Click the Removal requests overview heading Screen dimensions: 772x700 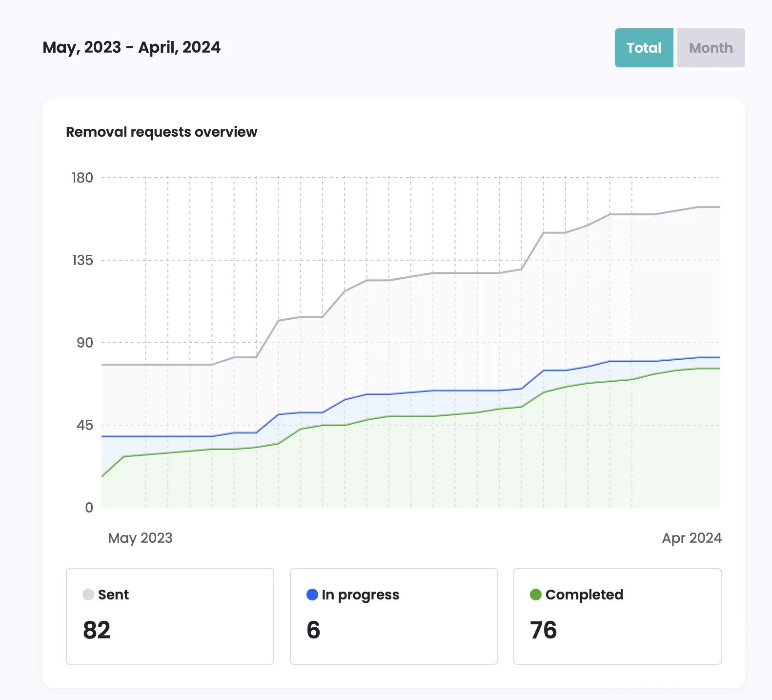coord(162,132)
